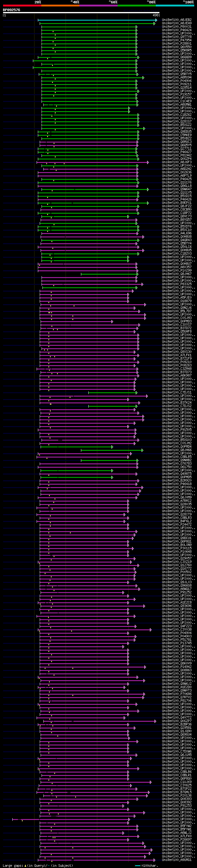Open hit UniRef100_A8JEA9
Image resolution: width=197 pixels, height=868 pixels.
177,23
